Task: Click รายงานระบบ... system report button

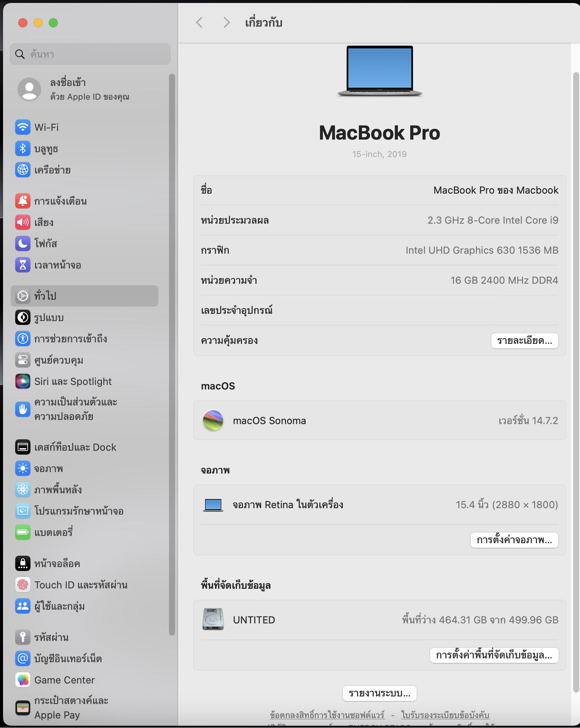Action: click(379, 693)
